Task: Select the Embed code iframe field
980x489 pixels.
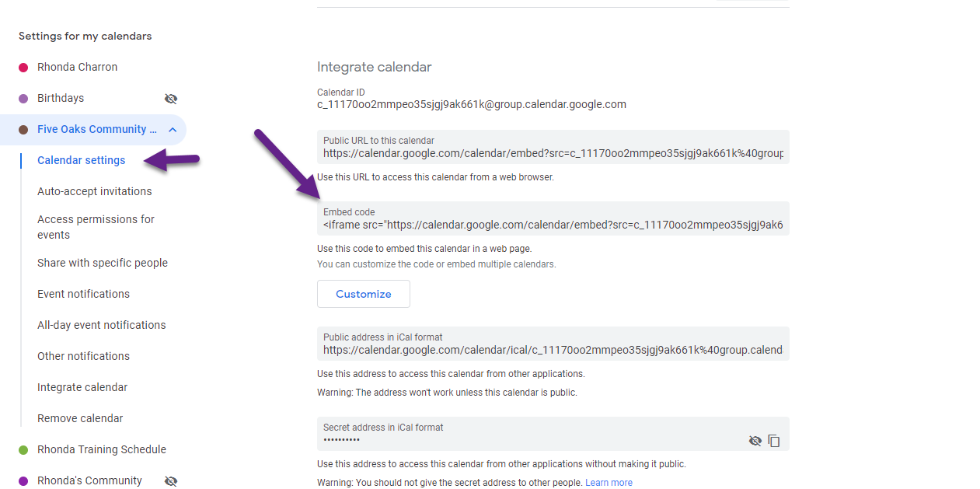Action: click(x=553, y=218)
